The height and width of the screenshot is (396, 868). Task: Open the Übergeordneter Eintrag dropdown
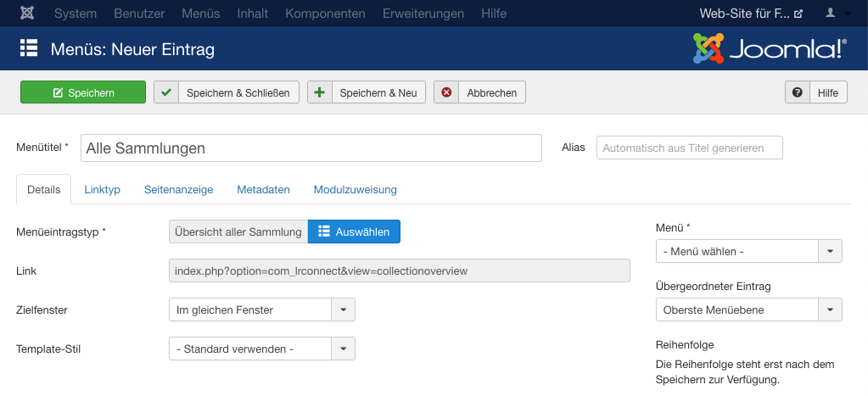point(749,310)
